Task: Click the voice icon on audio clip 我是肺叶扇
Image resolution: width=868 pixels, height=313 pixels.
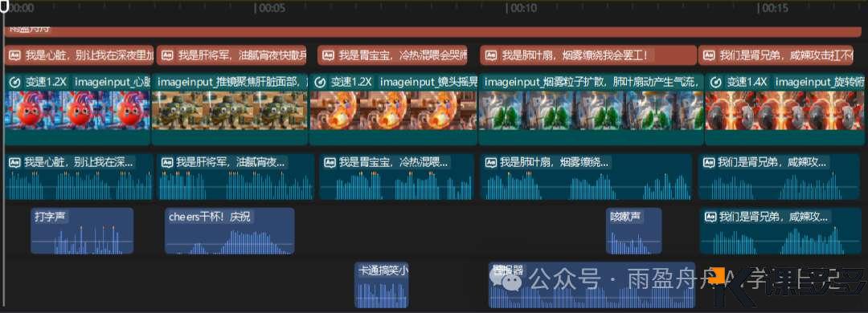Action: point(490,163)
